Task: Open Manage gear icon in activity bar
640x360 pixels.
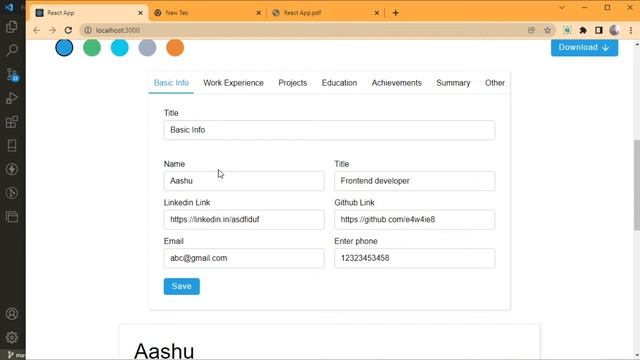Action: [12, 337]
